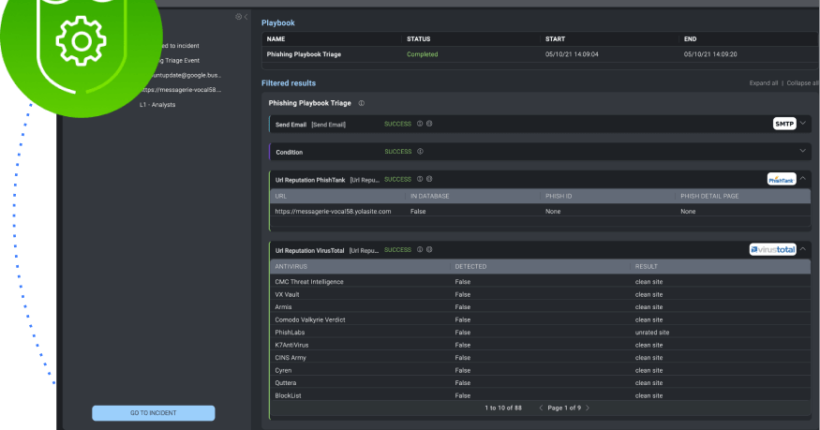Click RESULT column header
This screenshot has width=820, height=430.
[x=646, y=267]
